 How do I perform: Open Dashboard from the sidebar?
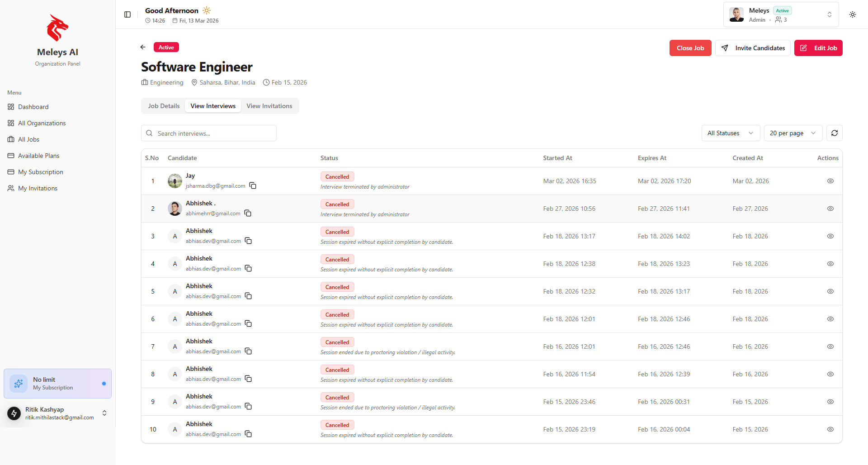[33, 107]
